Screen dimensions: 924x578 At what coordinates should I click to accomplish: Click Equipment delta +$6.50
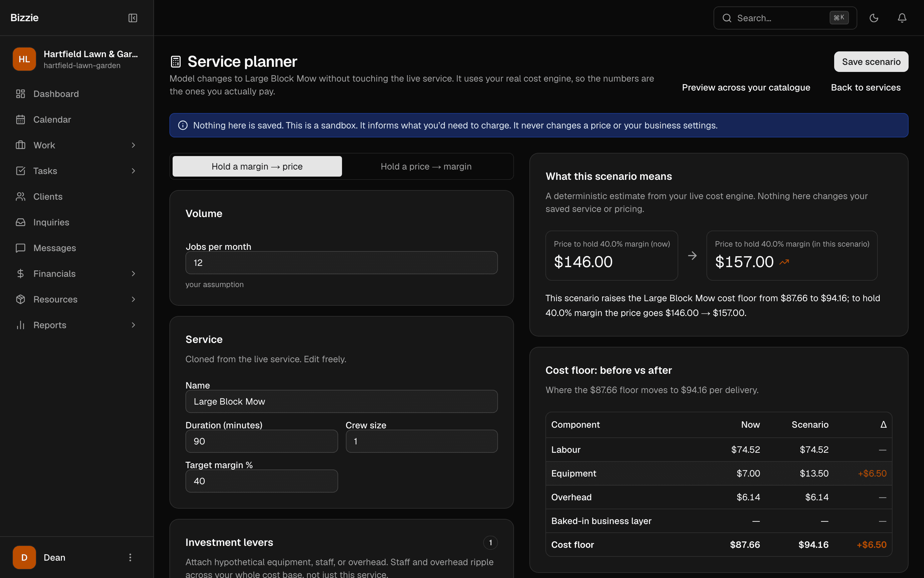(x=872, y=473)
